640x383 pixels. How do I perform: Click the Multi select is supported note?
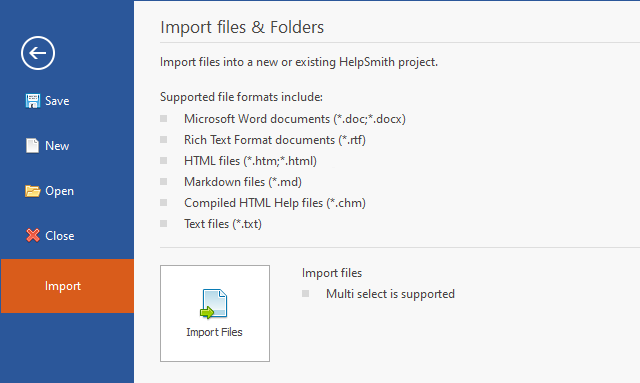tap(390, 294)
